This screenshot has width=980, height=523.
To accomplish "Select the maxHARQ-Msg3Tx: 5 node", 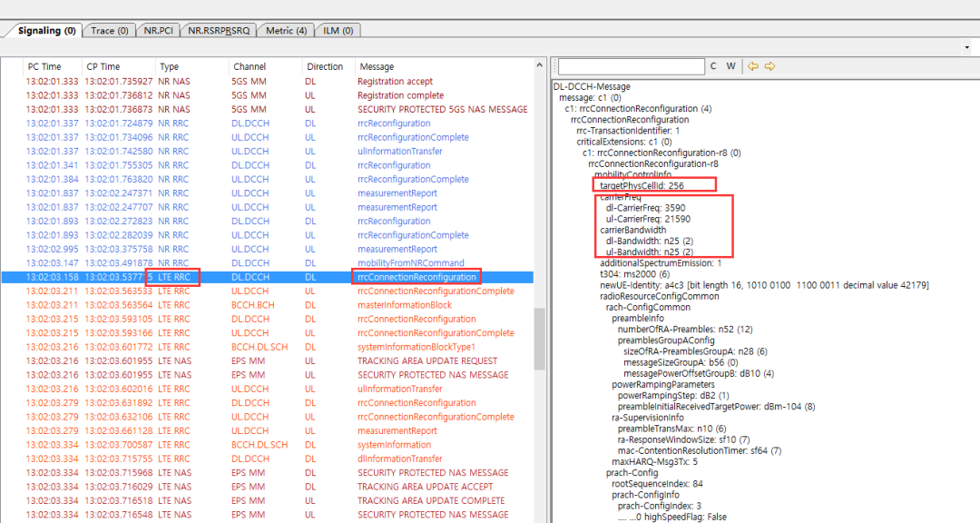I will tap(654, 461).
